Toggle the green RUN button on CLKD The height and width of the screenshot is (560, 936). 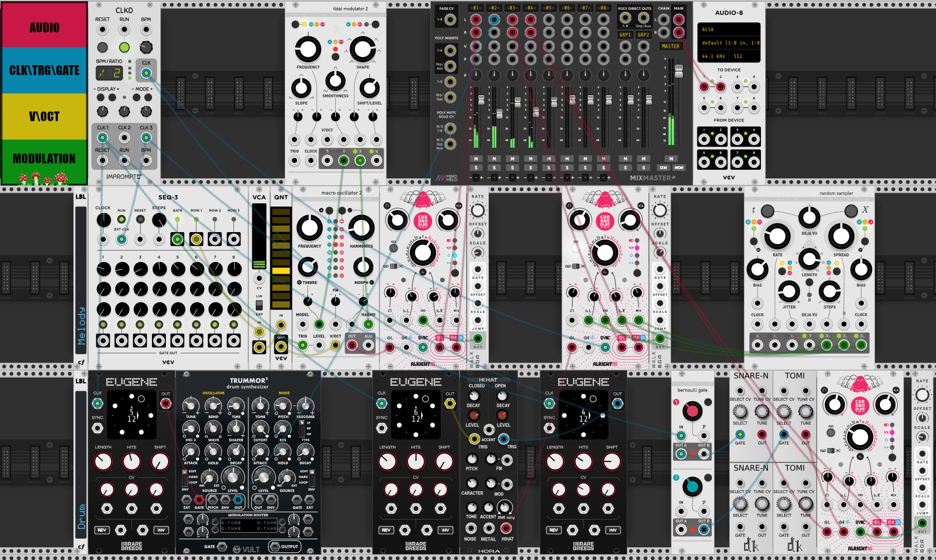[124, 47]
